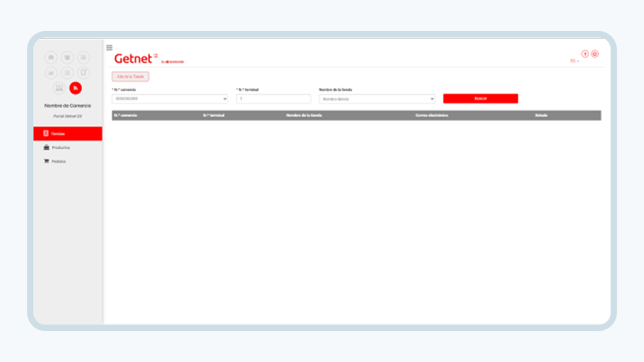The width and height of the screenshot is (644, 362).
Task: Click the bar chart statistics circular icon
Action: coord(51,73)
